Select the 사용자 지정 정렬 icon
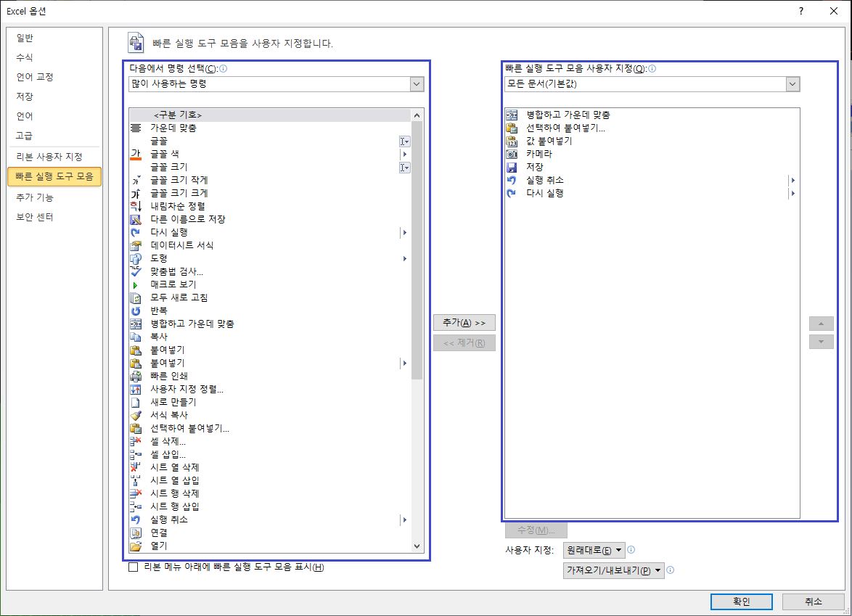 point(136,389)
